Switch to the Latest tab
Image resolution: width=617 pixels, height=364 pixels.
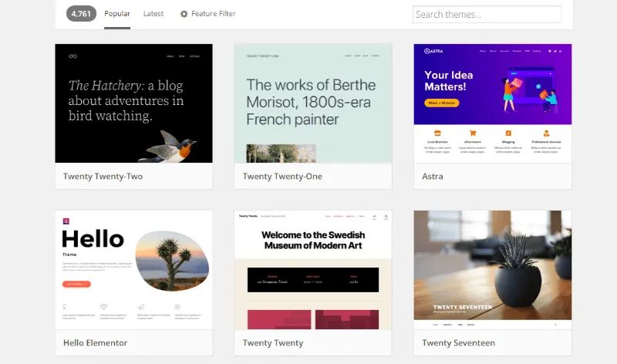pyautogui.click(x=153, y=13)
